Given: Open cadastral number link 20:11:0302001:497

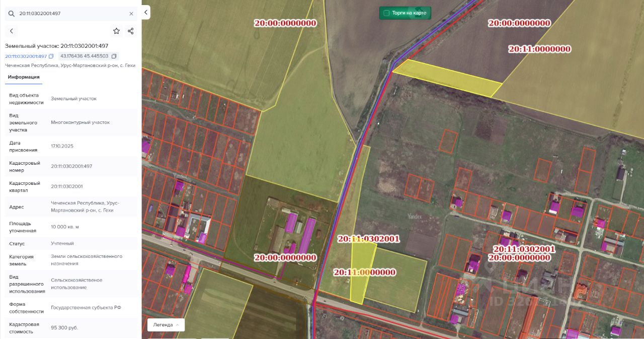Looking at the screenshot, I should (x=26, y=56).
